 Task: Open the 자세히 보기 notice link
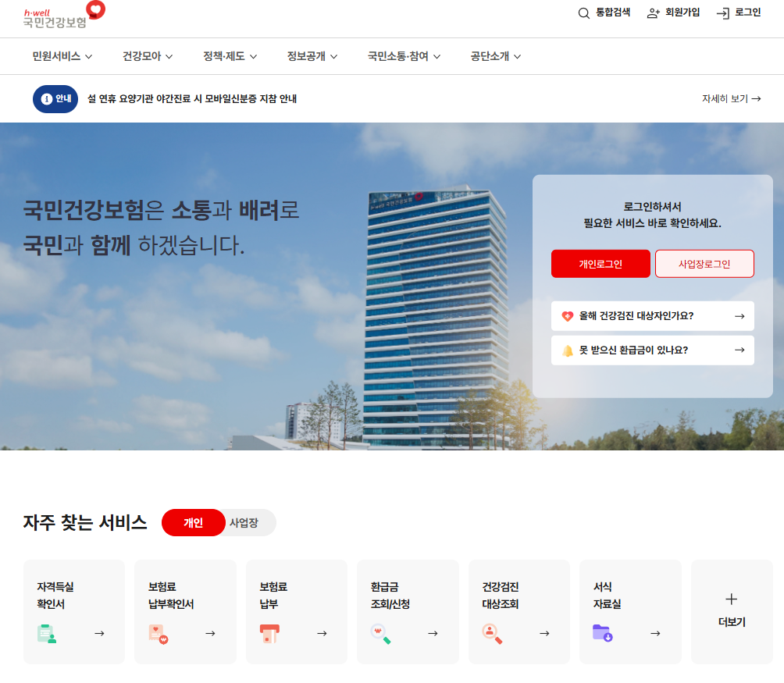(x=731, y=99)
